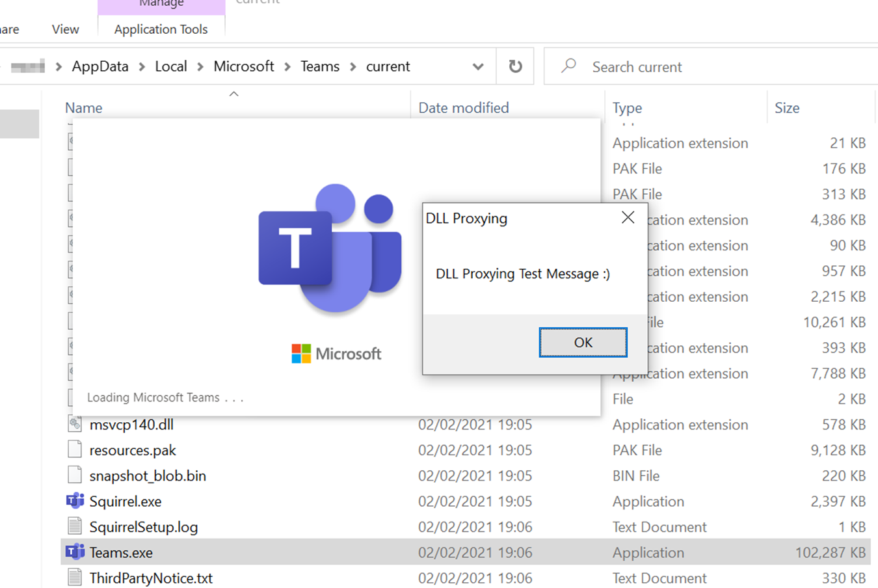Click the SquirrelSetup.log file icon
Screen dimensions: 878x588
coord(75,526)
